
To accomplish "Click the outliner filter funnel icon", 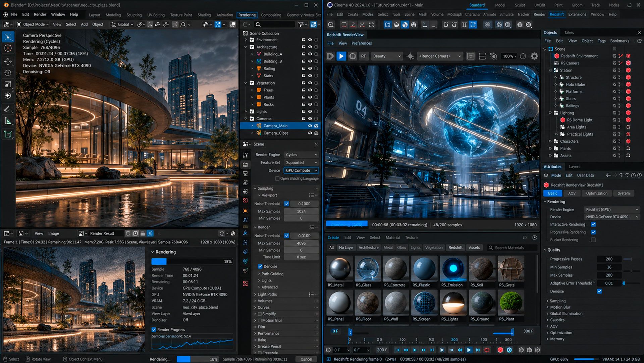I will coord(301,24).
